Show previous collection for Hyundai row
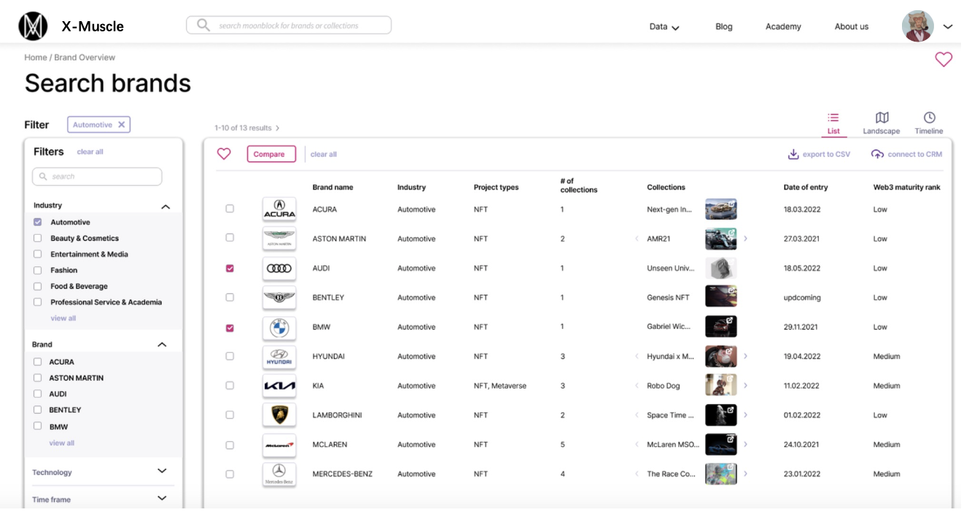 pos(637,357)
